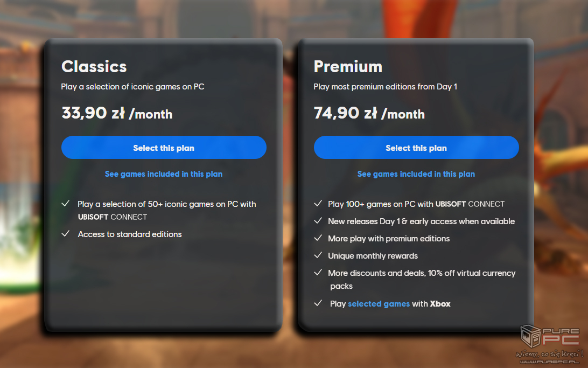This screenshot has width=588, height=368.
Task: Click the 74,90 zł monthly price
Action: pyautogui.click(x=369, y=113)
